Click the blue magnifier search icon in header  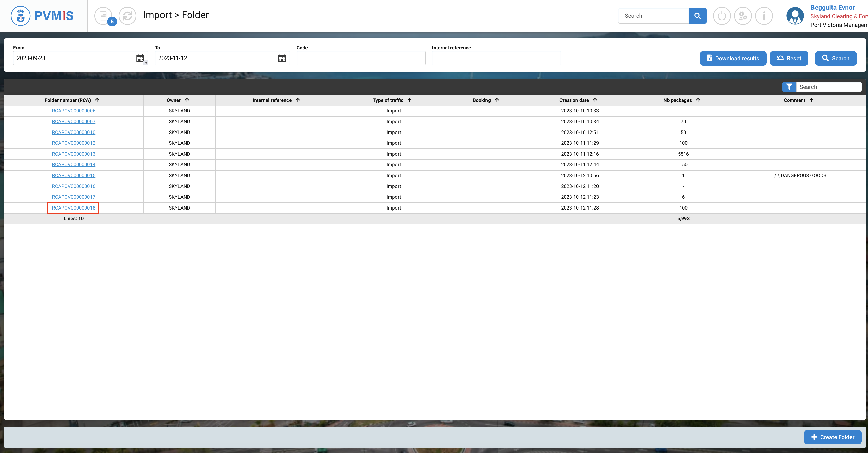697,16
